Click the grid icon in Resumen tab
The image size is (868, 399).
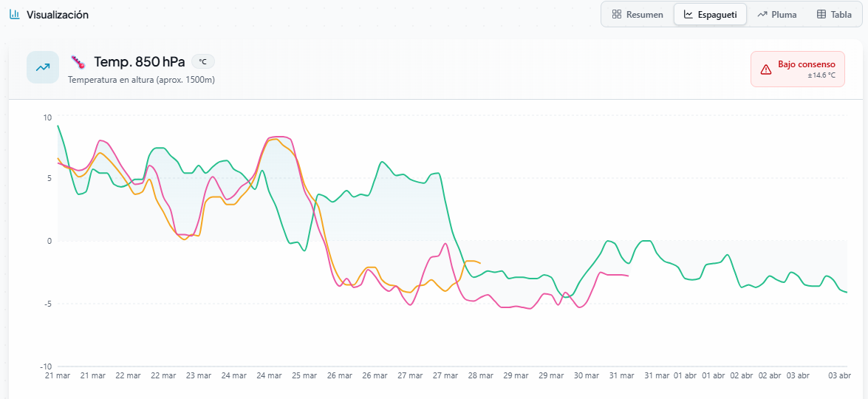617,15
